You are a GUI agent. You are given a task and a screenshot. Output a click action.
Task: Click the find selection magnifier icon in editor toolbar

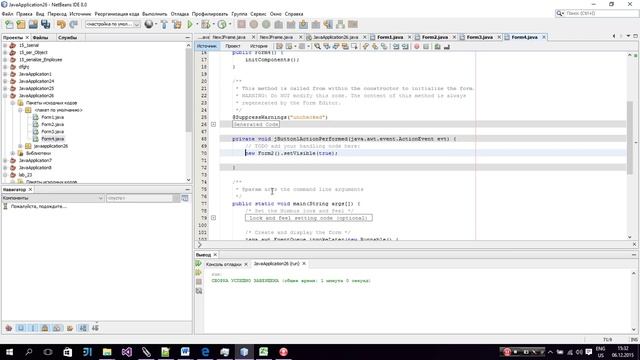tap(317, 47)
